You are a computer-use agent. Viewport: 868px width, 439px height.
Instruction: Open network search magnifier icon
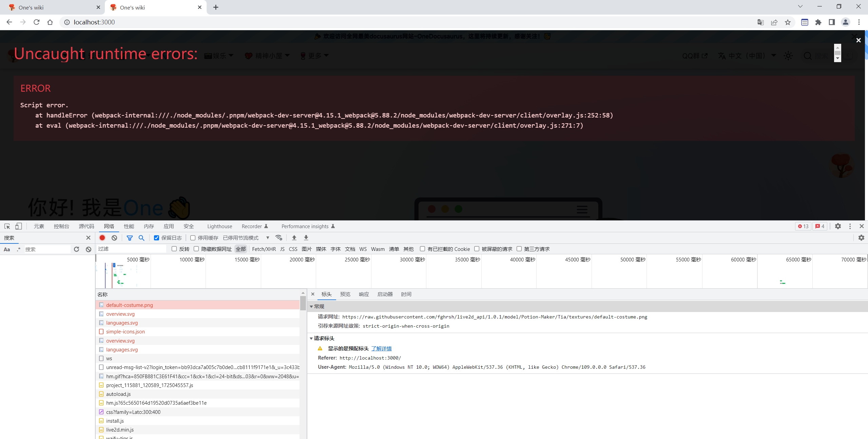point(141,238)
